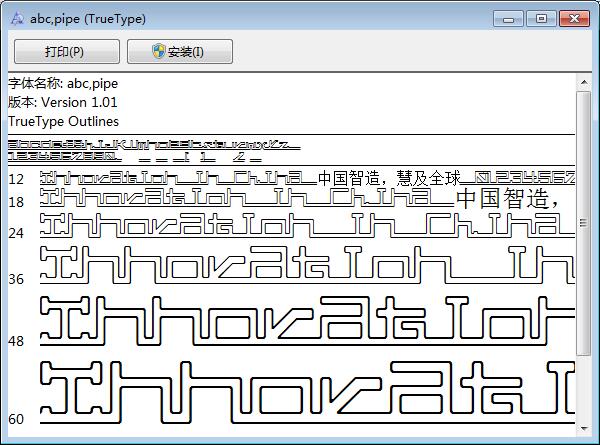
Task: Click the size label 12
Action: 16,179
